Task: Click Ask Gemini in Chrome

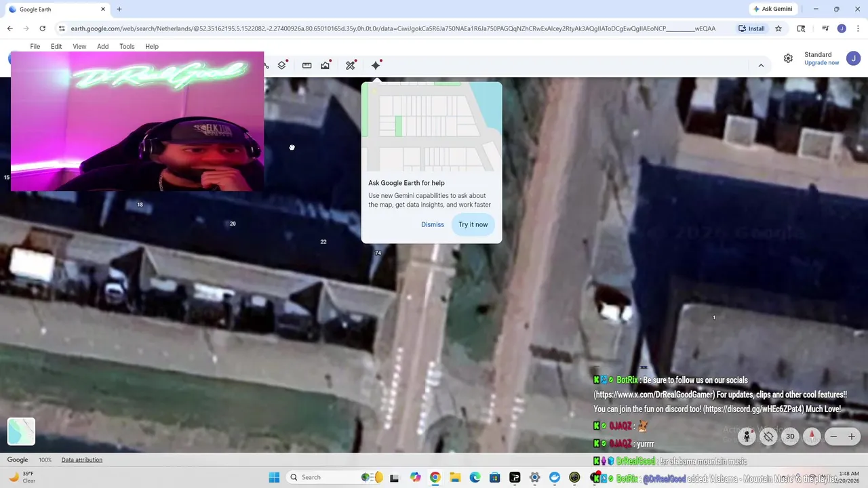Action: 772,9
